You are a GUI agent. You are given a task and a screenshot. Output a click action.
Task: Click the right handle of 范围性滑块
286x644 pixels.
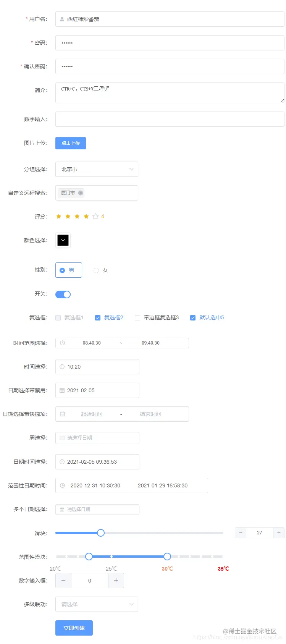pyautogui.click(x=167, y=557)
